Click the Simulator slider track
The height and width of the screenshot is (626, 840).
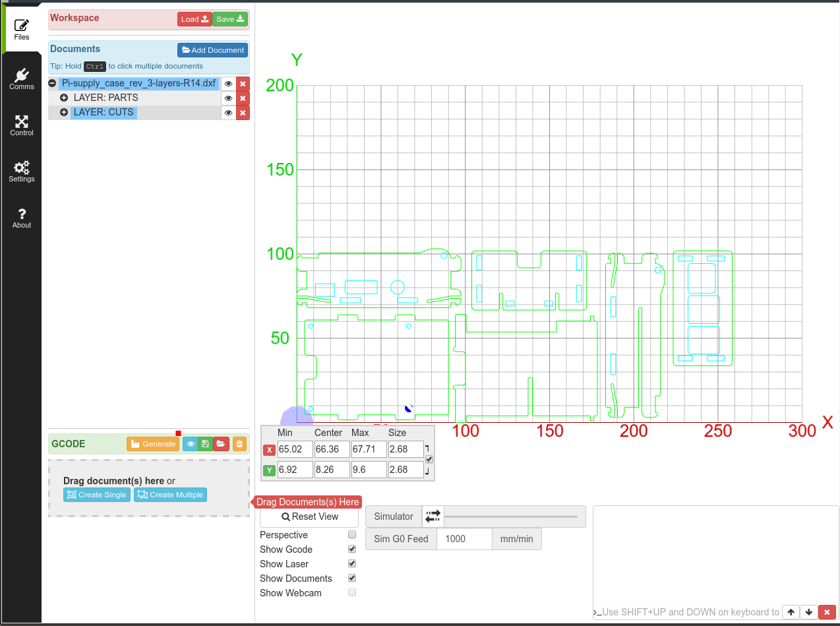click(511, 516)
